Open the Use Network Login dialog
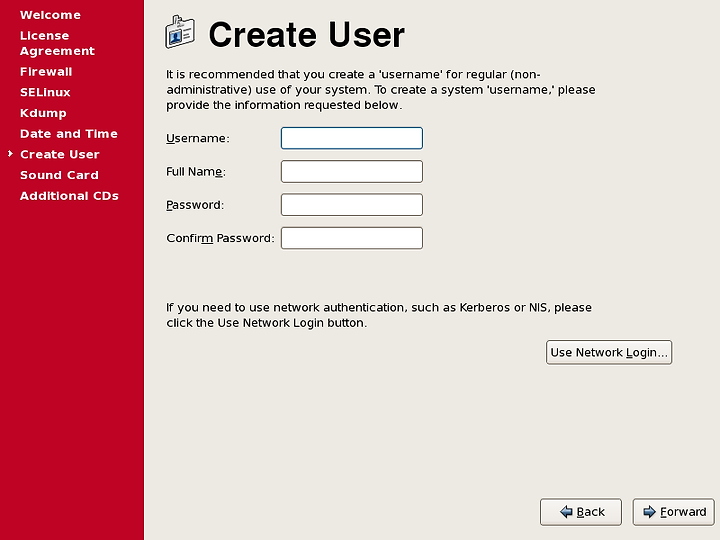 pos(609,352)
